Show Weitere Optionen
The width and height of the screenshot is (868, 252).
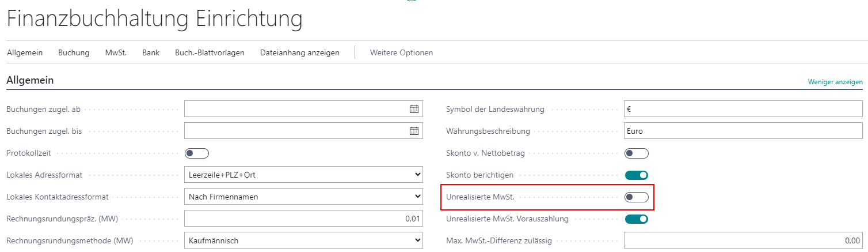click(x=401, y=53)
